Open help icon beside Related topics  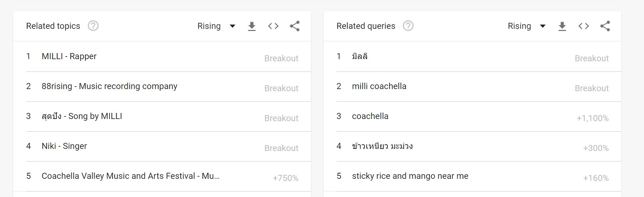93,26
